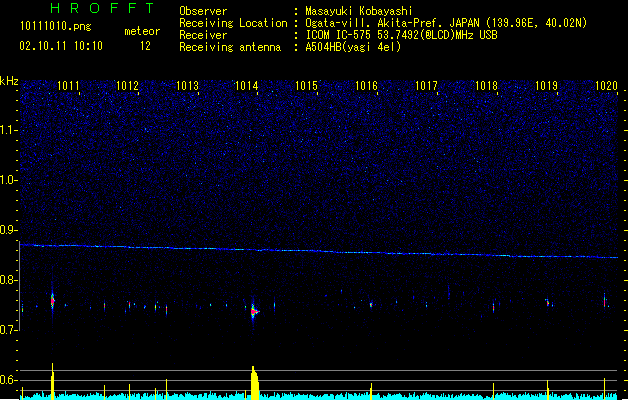Click the 1.1 kHz frequency label
The width and height of the screenshot is (629, 400).
9,130
